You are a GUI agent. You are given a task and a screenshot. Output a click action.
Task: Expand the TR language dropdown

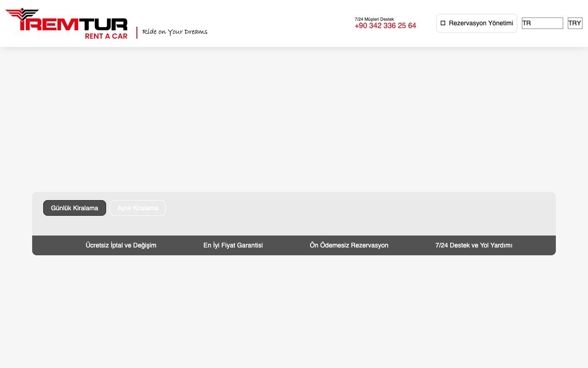point(543,23)
